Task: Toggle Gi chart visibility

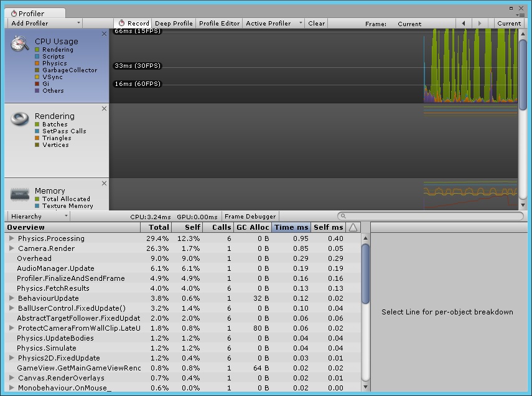Action: (37, 83)
